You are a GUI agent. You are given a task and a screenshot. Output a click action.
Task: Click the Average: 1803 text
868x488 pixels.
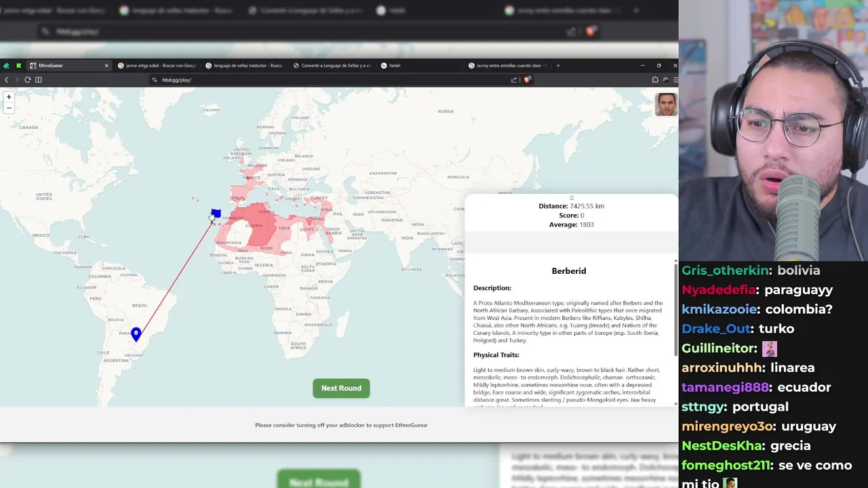click(571, 224)
